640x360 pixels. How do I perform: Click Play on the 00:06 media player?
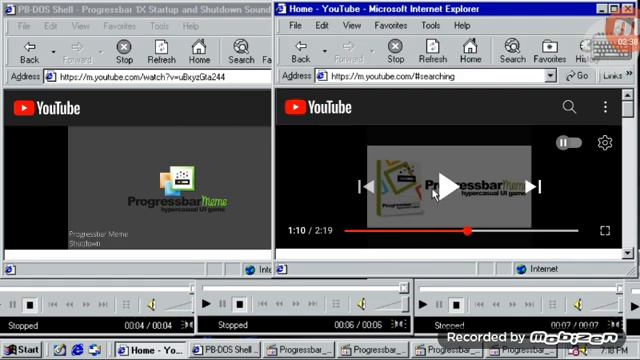tap(206, 304)
